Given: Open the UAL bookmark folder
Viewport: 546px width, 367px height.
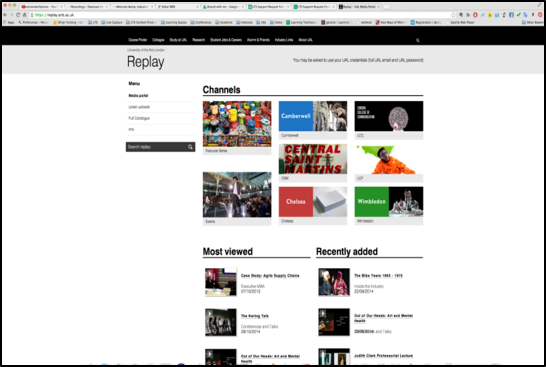Looking at the screenshot, I should click(x=261, y=22).
